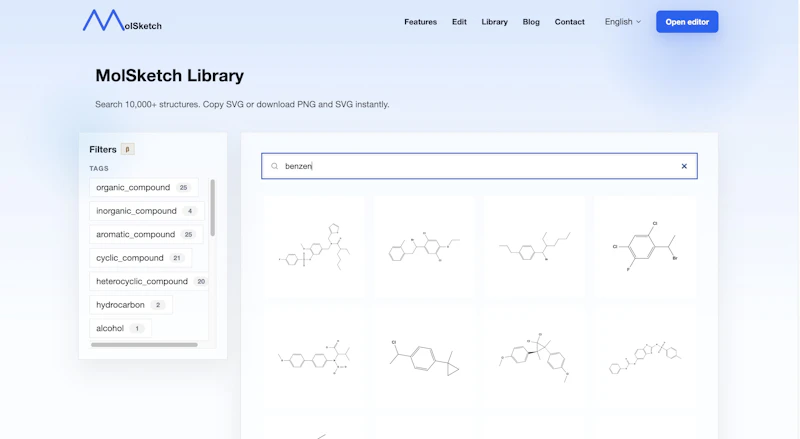Open the Contact page
This screenshot has width=800, height=439.
point(569,22)
